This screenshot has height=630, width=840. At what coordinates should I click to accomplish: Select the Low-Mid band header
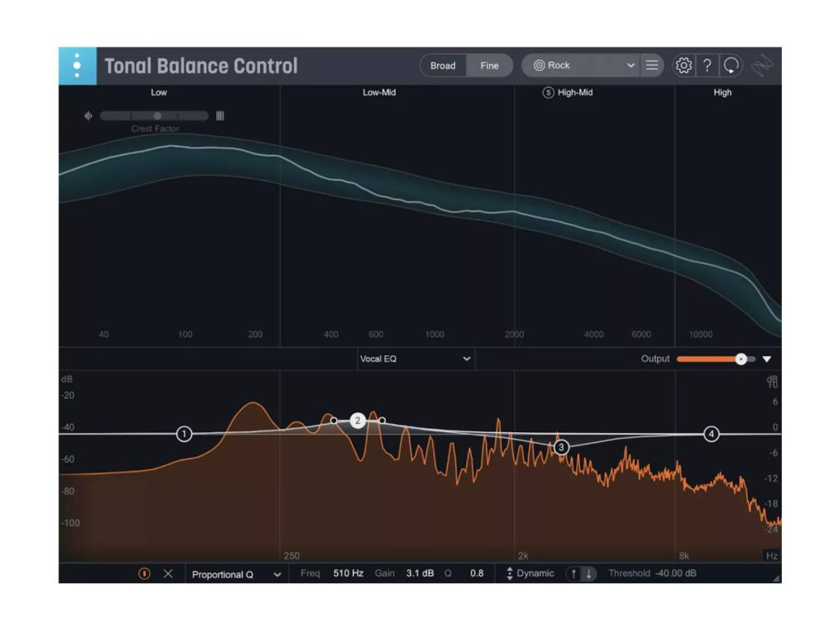pyautogui.click(x=379, y=93)
